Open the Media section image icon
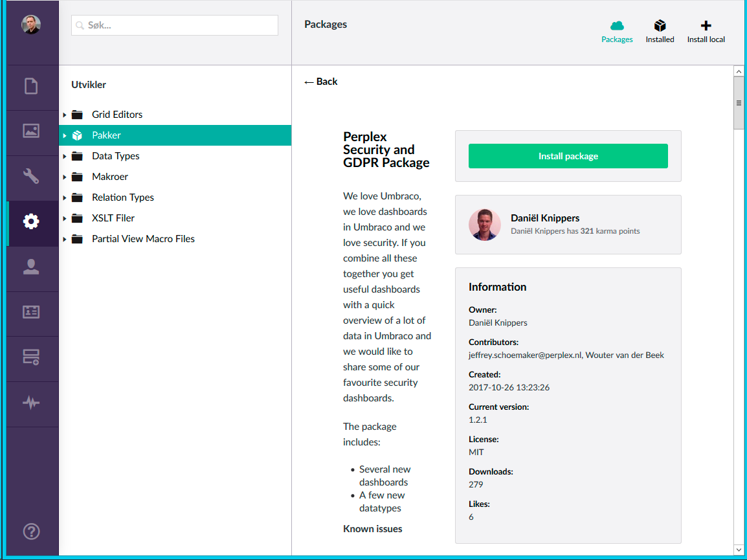The height and width of the screenshot is (560, 747). click(x=31, y=131)
